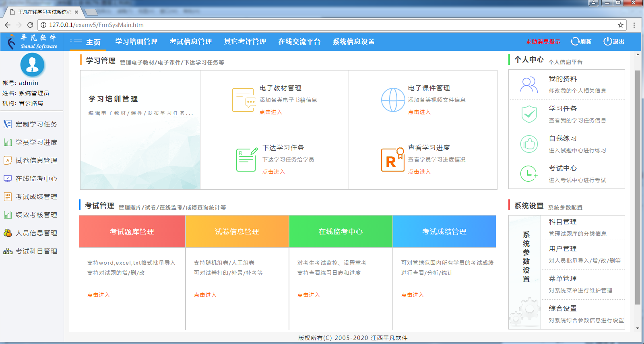Click the page vertical scrollbar thumb

638,187
